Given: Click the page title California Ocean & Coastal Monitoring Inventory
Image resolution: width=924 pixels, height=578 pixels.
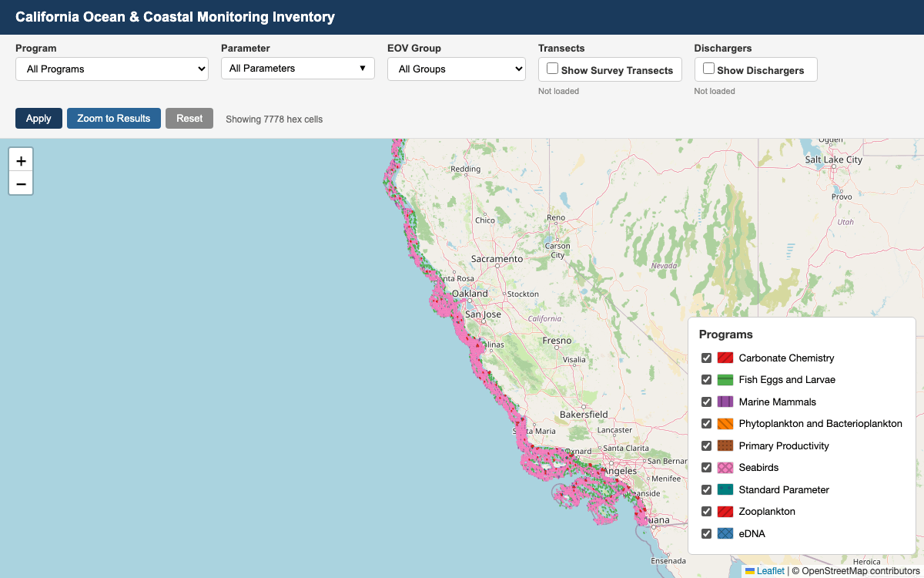Looking at the screenshot, I should [x=176, y=16].
